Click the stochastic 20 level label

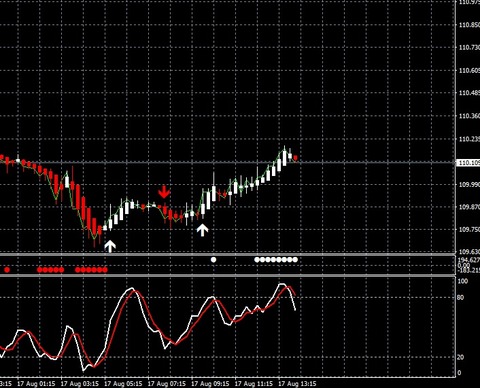click(x=461, y=357)
